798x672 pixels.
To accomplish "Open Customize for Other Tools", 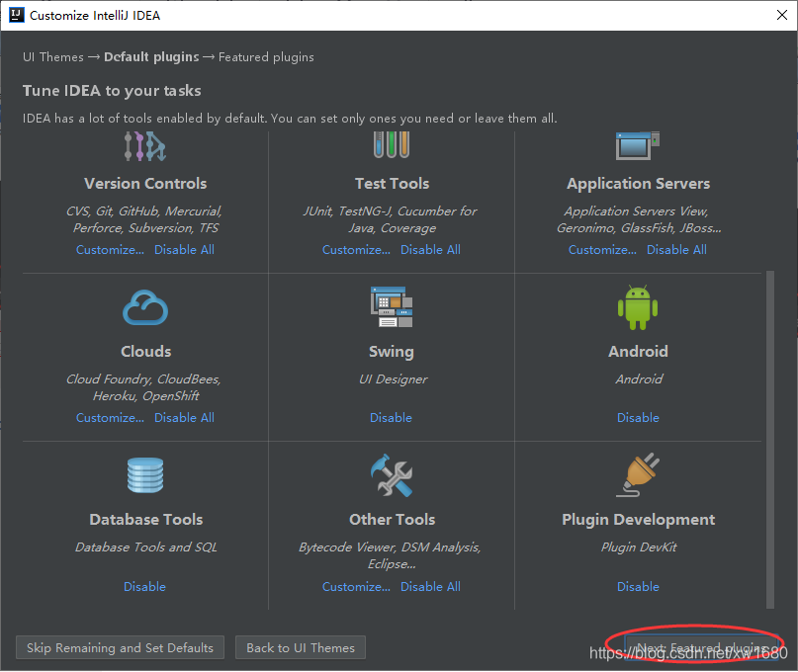I will point(356,587).
